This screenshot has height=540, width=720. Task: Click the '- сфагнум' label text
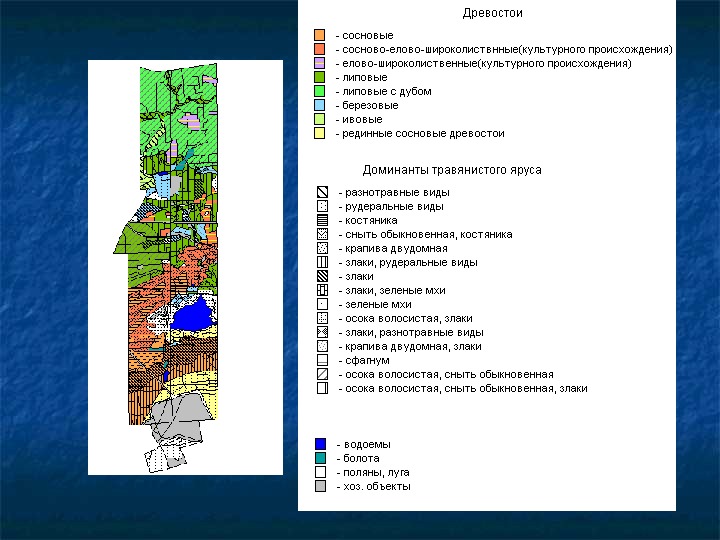point(364,360)
